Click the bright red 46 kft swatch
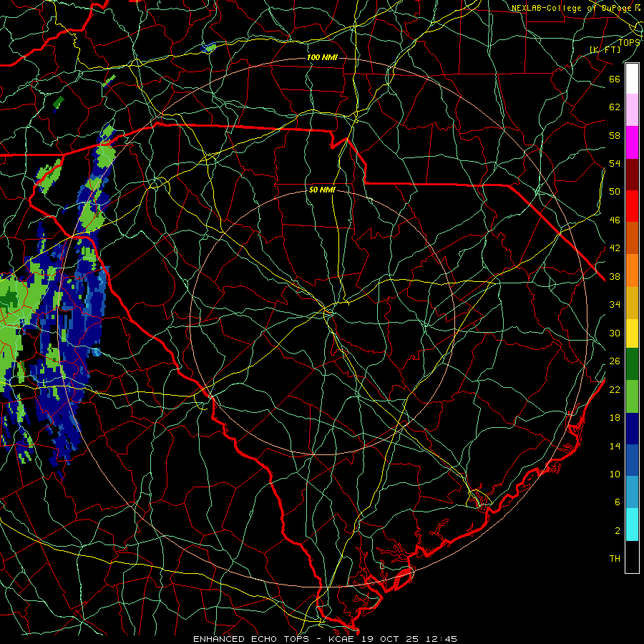 [632, 206]
